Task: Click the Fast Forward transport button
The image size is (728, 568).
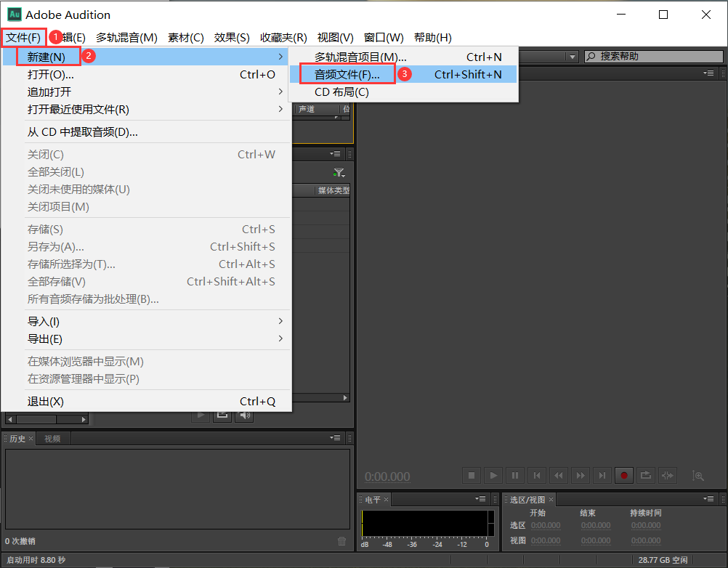Action: 581,475
